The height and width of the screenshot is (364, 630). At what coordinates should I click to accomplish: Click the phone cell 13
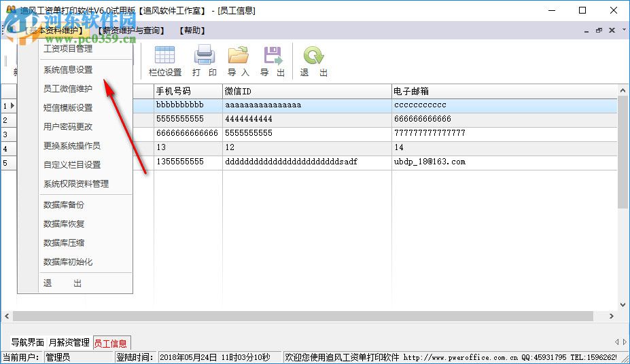coord(188,148)
